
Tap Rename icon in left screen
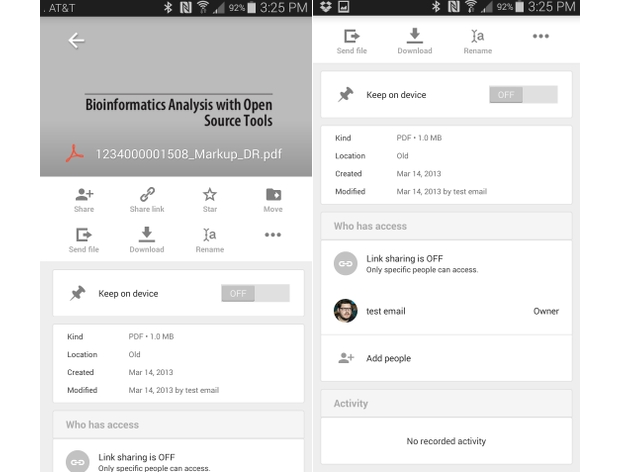point(209,235)
